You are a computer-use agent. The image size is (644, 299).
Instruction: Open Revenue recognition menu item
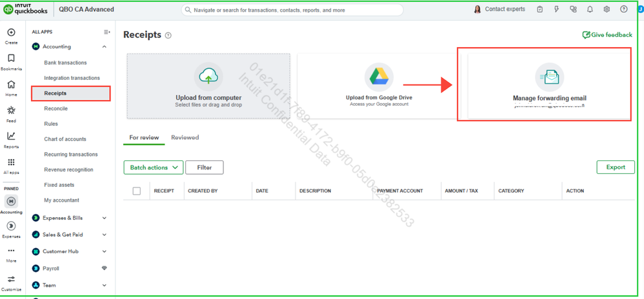click(x=68, y=169)
